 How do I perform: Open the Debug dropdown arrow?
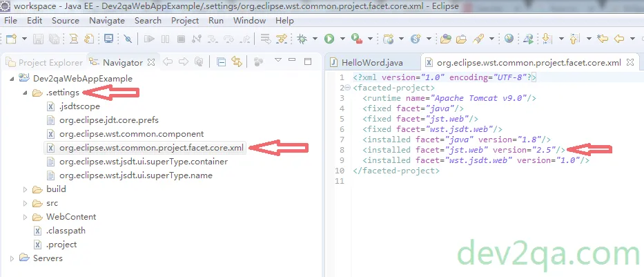(x=315, y=39)
